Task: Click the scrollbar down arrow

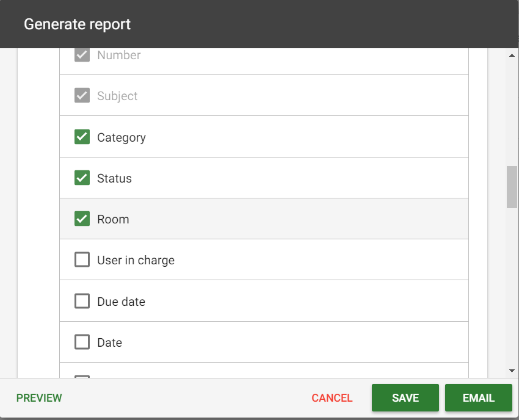Action: pyautogui.click(x=512, y=371)
